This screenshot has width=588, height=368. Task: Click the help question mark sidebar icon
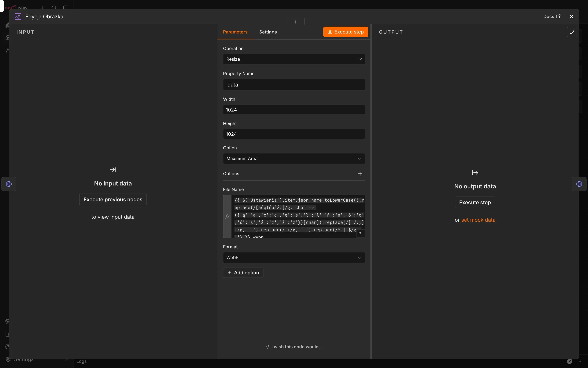(x=8, y=347)
